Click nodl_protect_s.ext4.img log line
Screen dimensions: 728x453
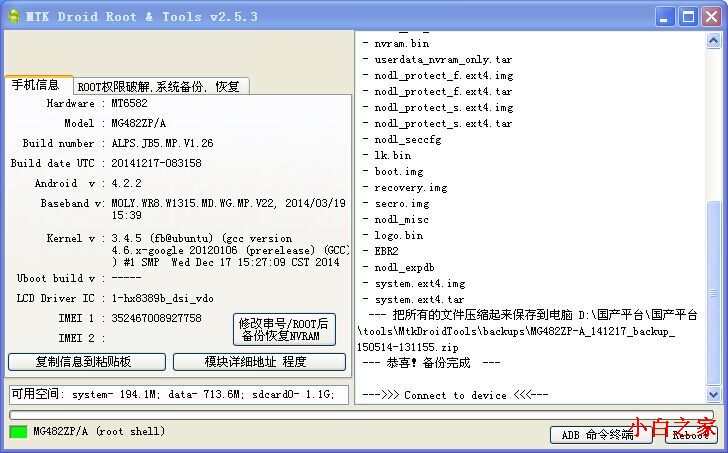pos(437,107)
